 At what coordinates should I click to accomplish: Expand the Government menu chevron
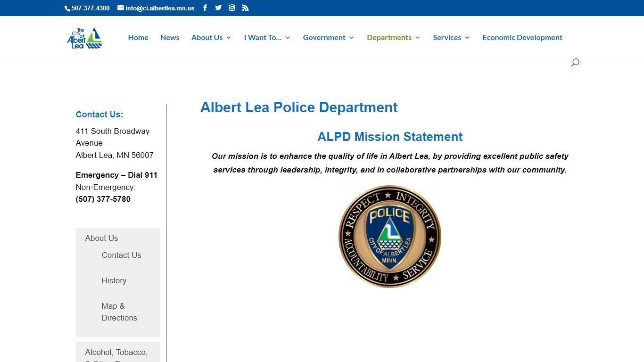click(x=351, y=38)
